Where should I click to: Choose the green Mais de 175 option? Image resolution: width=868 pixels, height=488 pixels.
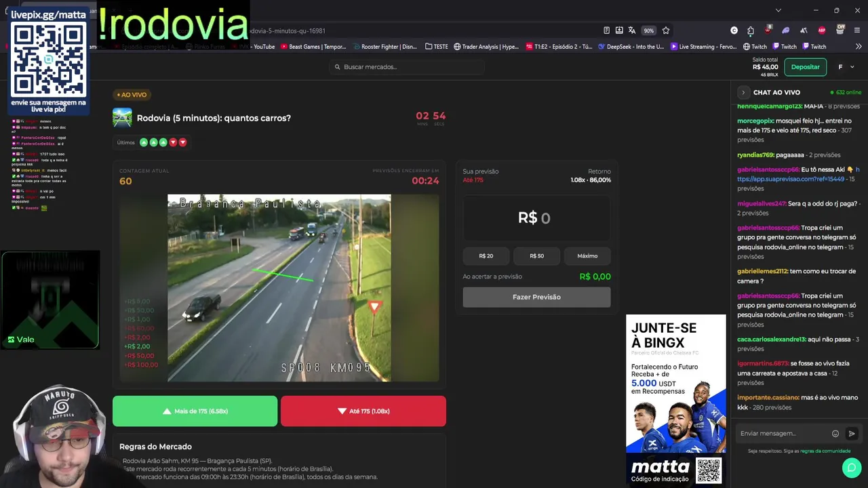[x=195, y=411]
